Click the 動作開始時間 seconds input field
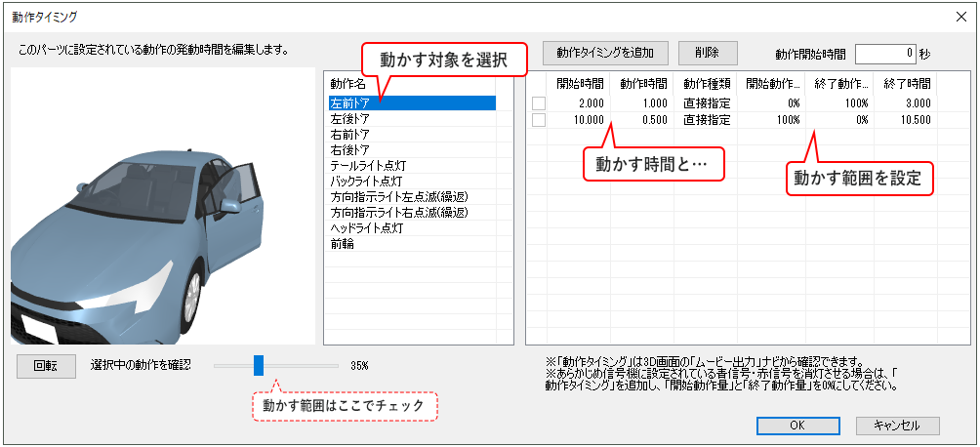This screenshot has height=447, width=980. click(x=884, y=53)
